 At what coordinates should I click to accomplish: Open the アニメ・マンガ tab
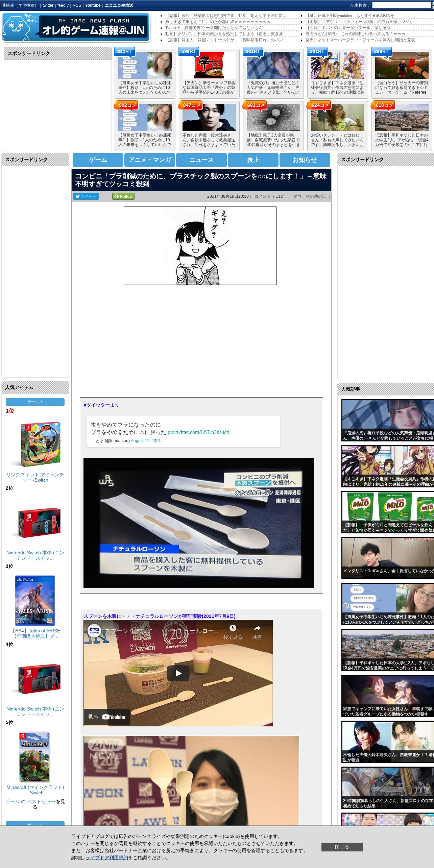click(150, 160)
